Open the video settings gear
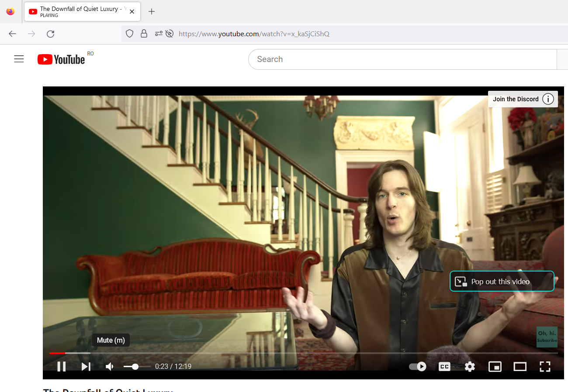This screenshot has height=392, width=568. 469,366
